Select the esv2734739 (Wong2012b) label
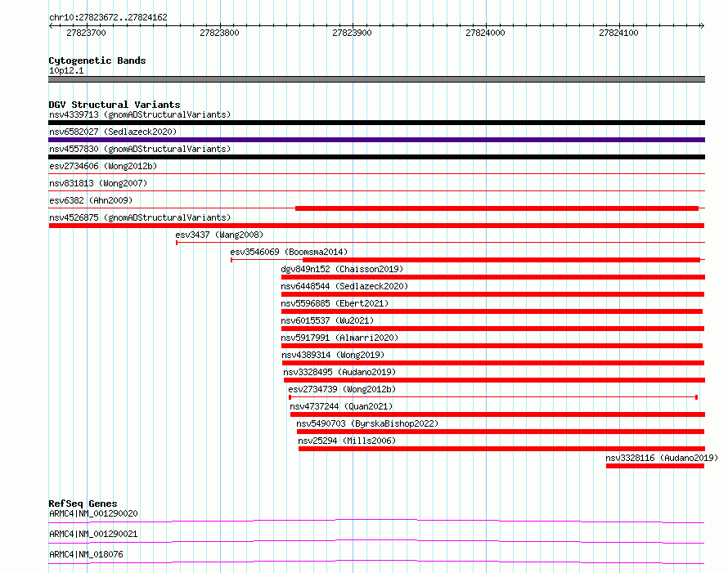 pos(342,389)
